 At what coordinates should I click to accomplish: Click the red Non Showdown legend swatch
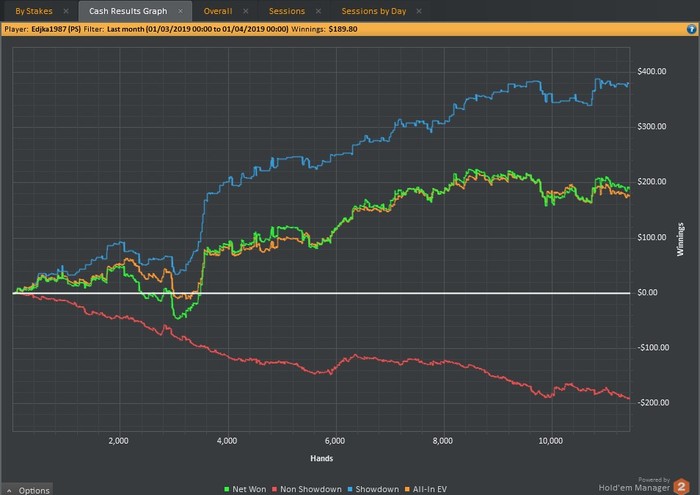[275, 489]
